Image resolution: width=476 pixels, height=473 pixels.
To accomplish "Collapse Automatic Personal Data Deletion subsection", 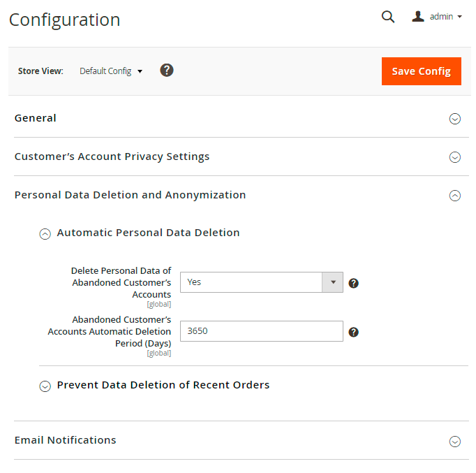I will pyautogui.click(x=45, y=234).
